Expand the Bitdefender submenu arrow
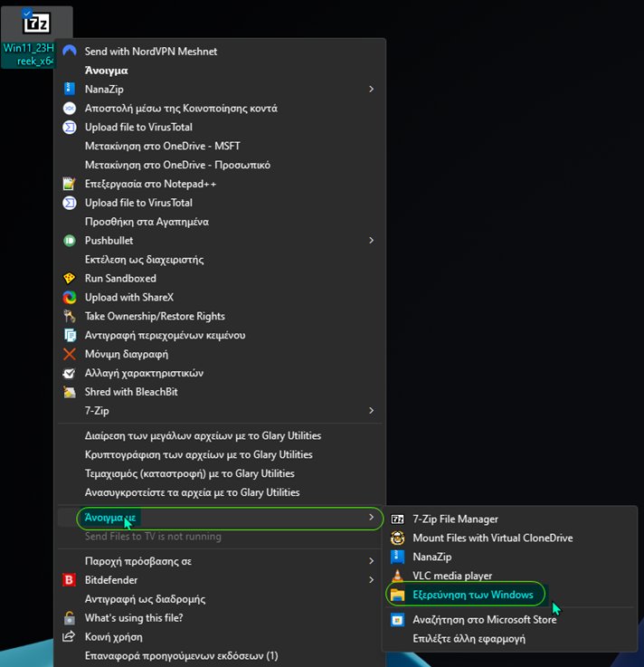The width and height of the screenshot is (644, 667). tap(371, 580)
